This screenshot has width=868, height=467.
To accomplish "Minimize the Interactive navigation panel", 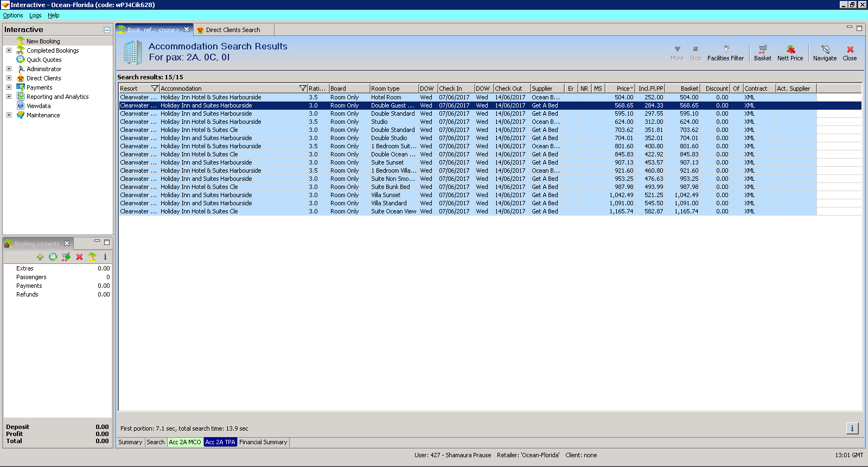I will click(x=107, y=30).
